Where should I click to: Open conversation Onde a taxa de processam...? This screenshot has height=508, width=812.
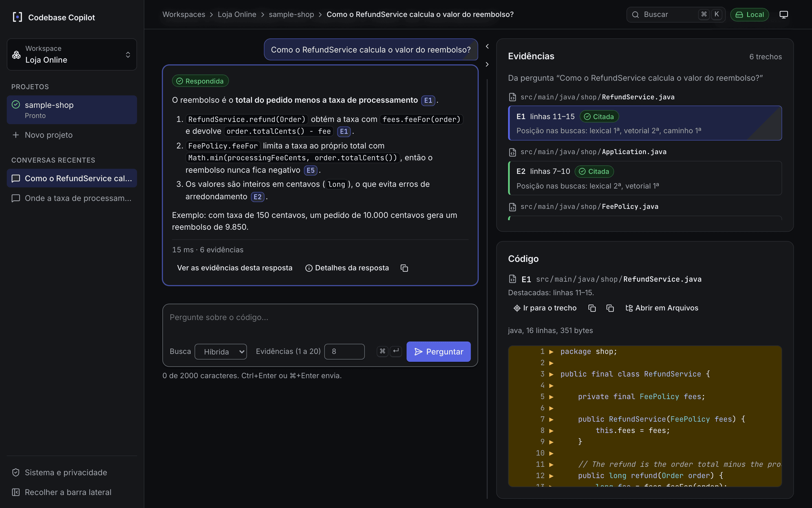pyautogui.click(x=72, y=198)
